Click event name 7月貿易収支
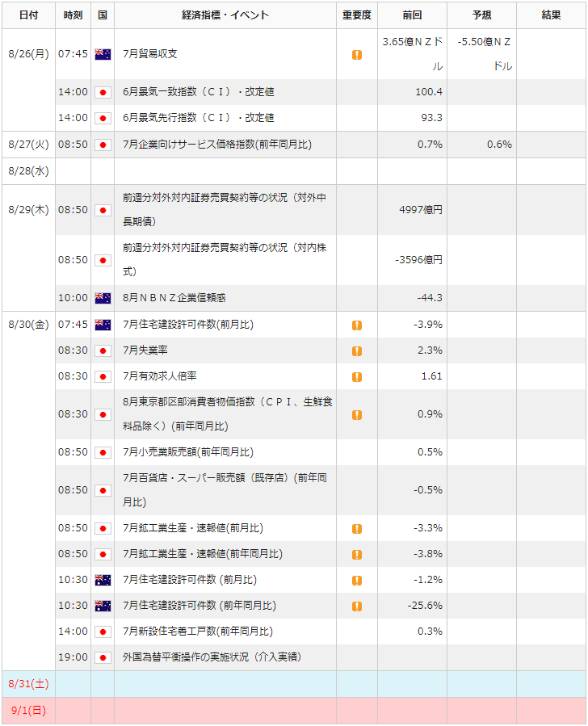This screenshot has width=588, height=726. coord(150,54)
